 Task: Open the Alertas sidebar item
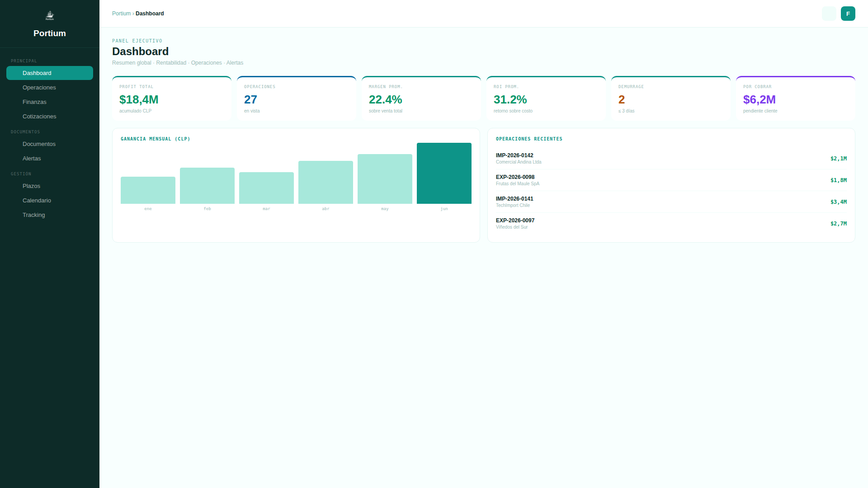click(x=50, y=159)
